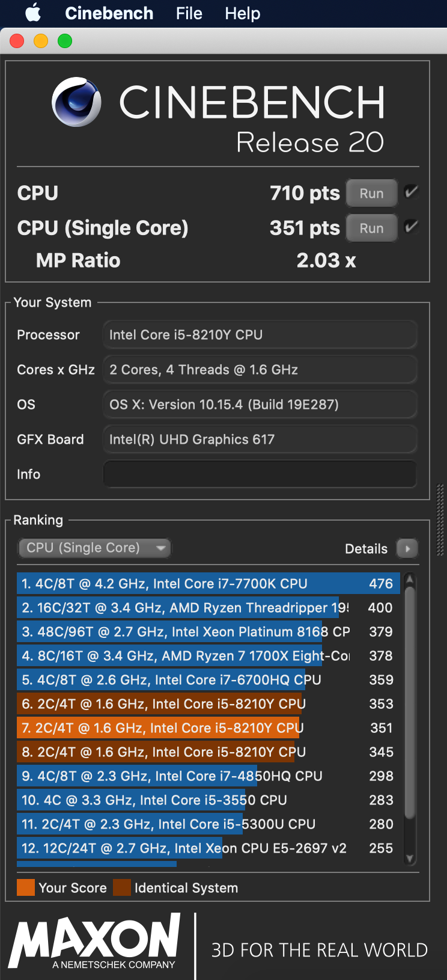
Task: Select ranking entry 9, Core i7-4850HQ
Action: click(208, 776)
